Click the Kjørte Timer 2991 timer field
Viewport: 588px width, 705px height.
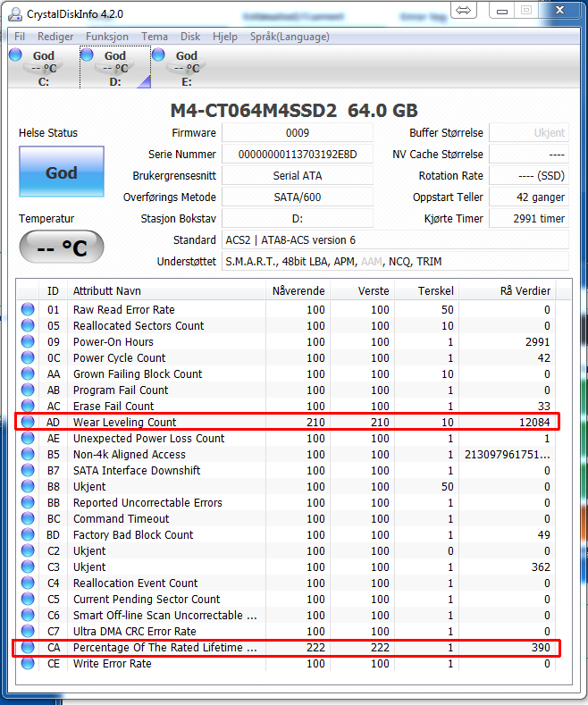[x=529, y=219]
